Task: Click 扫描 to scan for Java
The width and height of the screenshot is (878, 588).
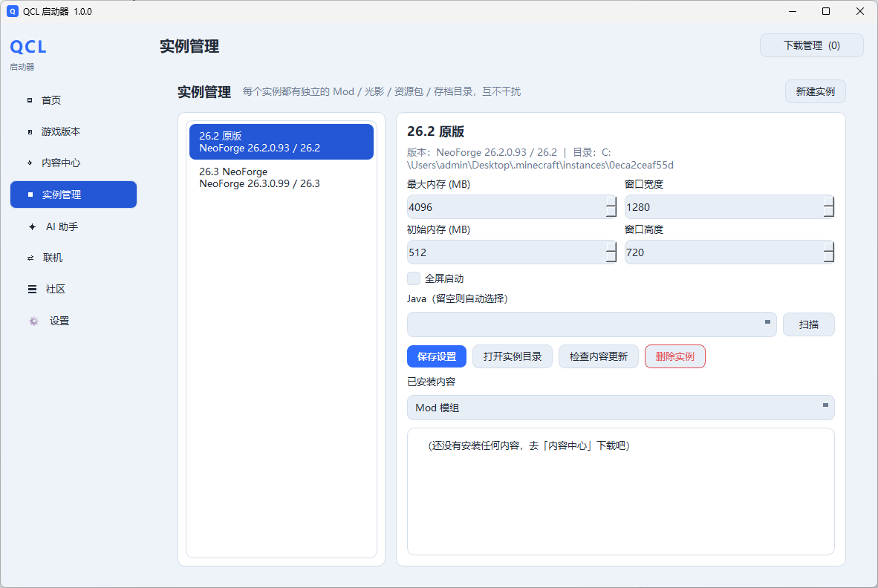Action: [x=809, y=324]
